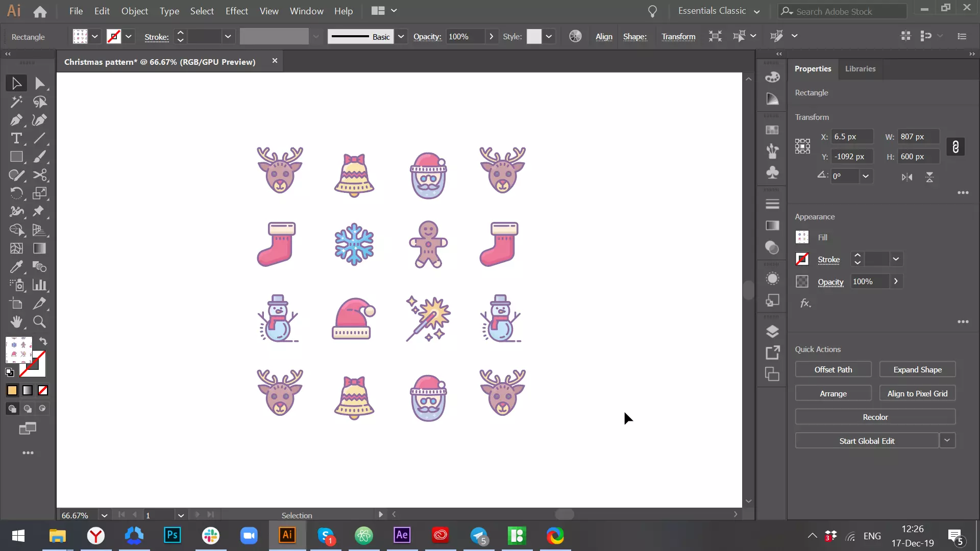Enable Draw Inside mode

[x=42, y=409]
